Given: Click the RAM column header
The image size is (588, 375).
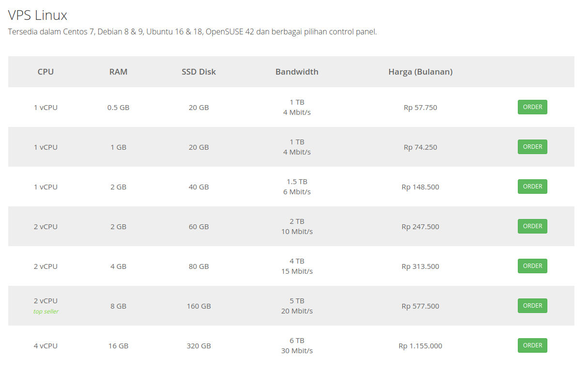Looking at the screenshot, I should coord(118,72).
